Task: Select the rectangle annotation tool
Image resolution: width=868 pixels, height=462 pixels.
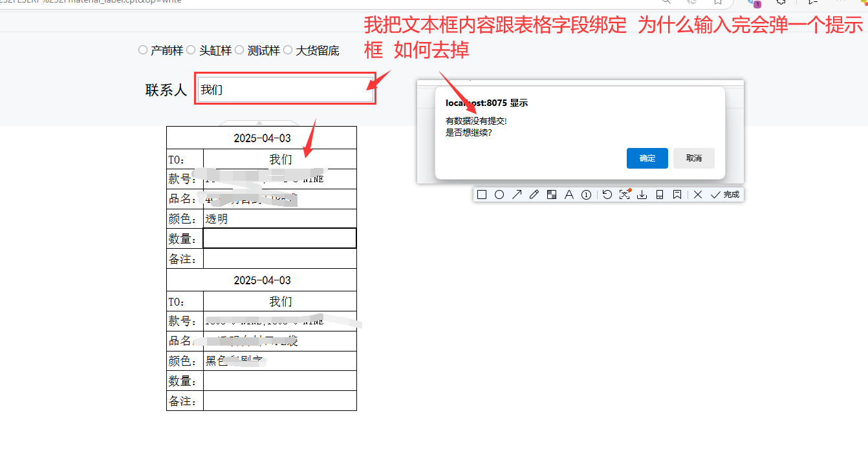Action: pos(482,194)
